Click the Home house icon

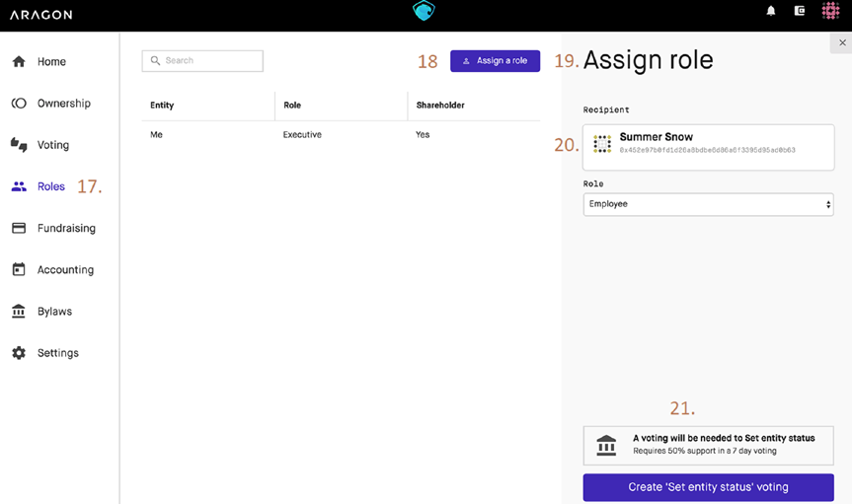19,61
